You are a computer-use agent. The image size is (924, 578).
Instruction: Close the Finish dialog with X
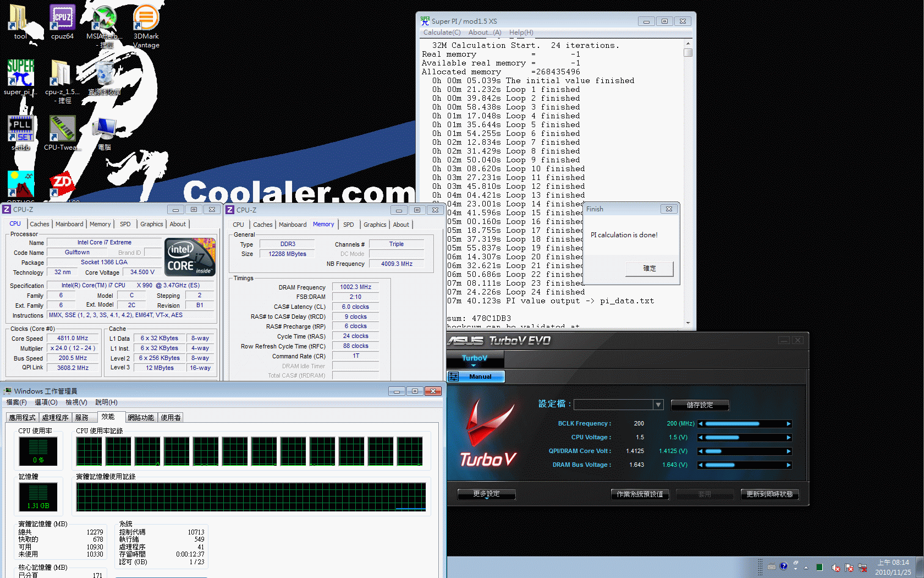pos(669,209)
